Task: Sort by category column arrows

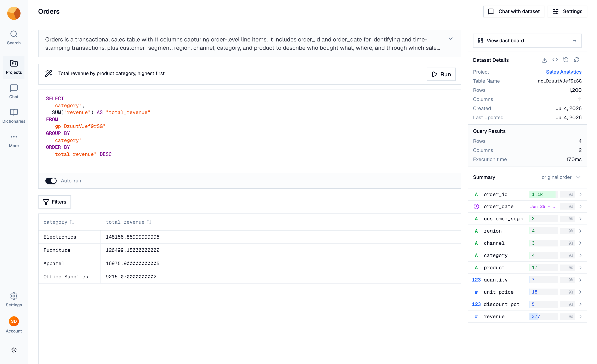Action: pos(72,222)
